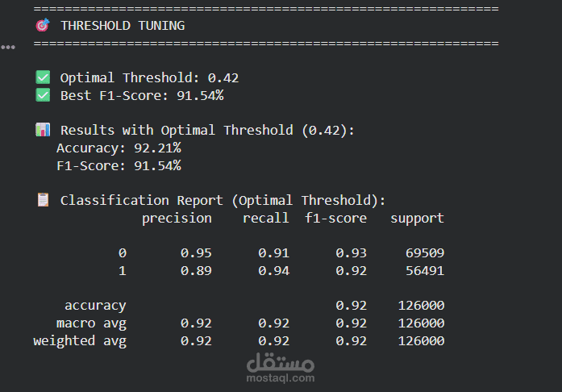Click the class '1' row label
The image size is (562, 392).
123,270
